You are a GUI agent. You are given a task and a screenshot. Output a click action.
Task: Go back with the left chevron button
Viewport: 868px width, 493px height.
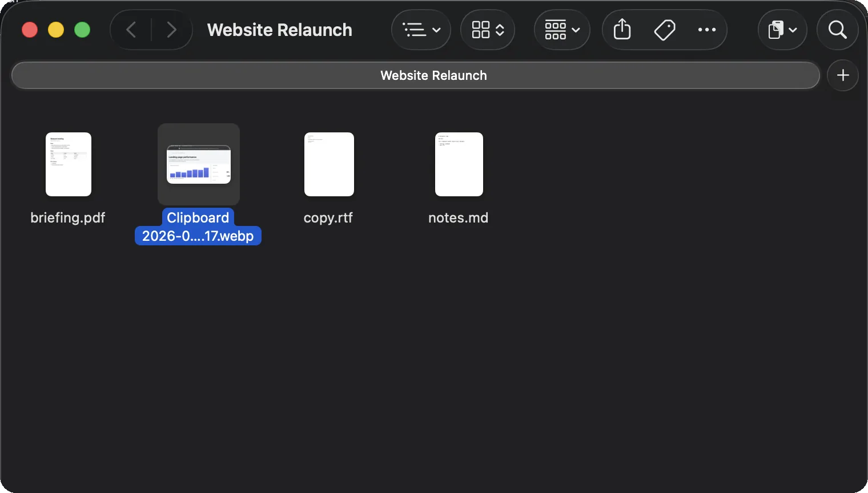coord(131,30)
